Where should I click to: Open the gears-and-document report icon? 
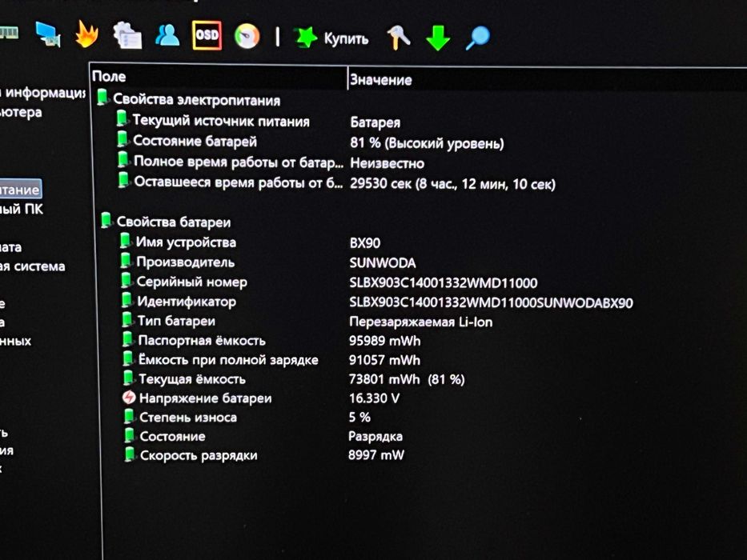point(127,35)
